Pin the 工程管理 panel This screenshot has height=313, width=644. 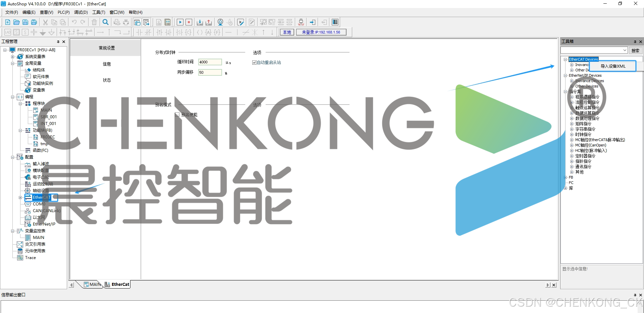(58, 42)
